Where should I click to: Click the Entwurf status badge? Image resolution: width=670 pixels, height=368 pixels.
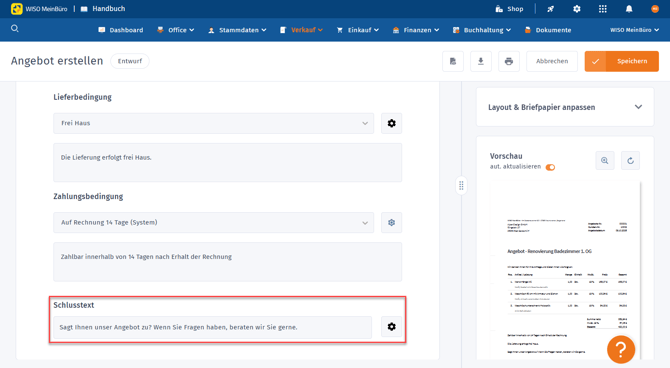[130, 61]
